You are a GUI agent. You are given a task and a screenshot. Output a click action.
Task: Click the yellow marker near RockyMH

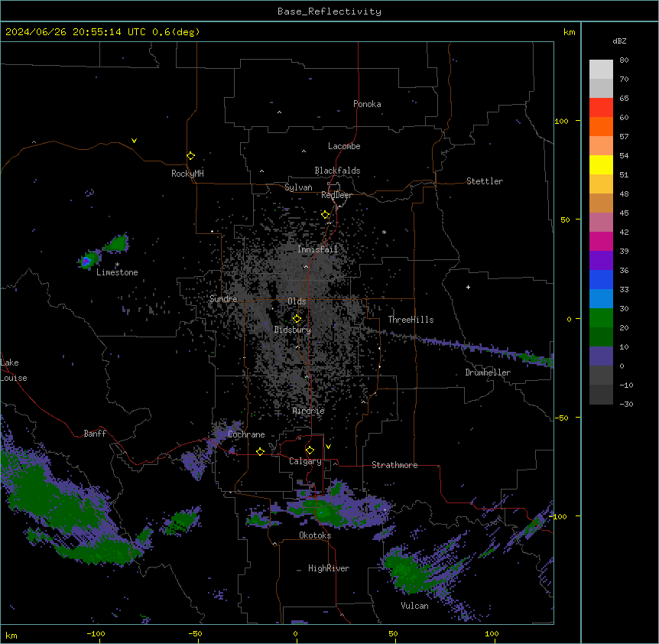point(191,156)
